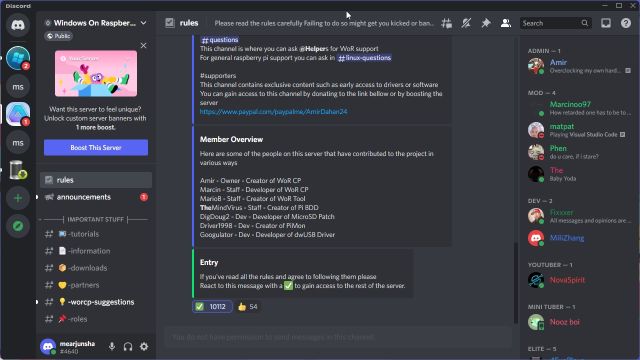Open the -tutorials channel
Screen dimensions: 640x360
96,234
